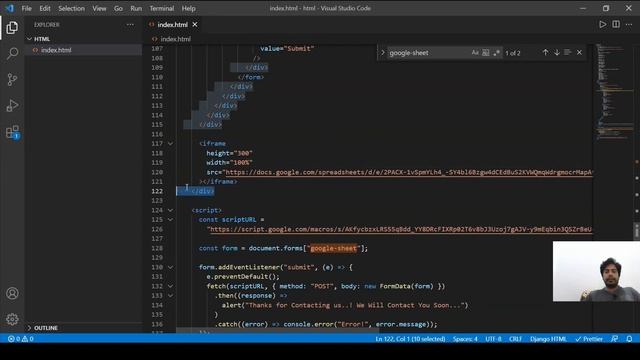The height and width of the screenshot is (360, 640).
Task: Switch to the index.html tab
Action: coord(173,24)
